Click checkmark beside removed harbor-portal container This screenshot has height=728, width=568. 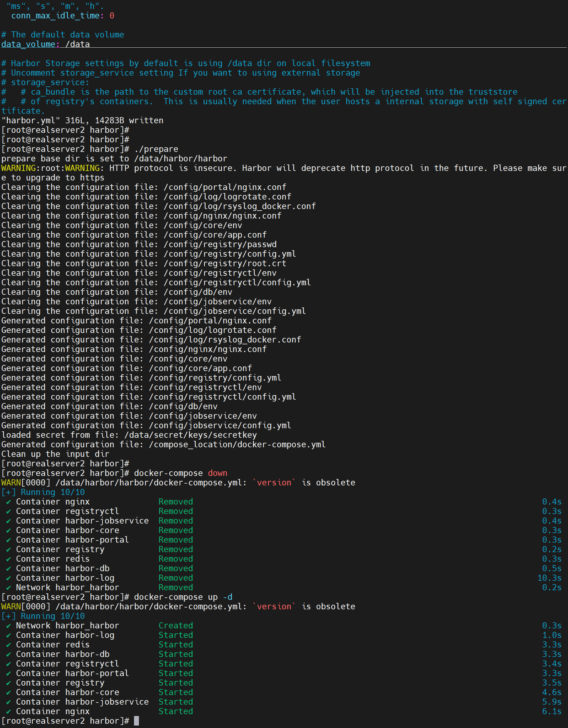tap(8, 540)
